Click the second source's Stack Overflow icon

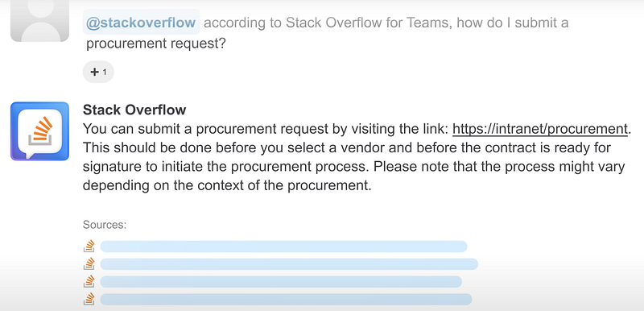point(89,263)
